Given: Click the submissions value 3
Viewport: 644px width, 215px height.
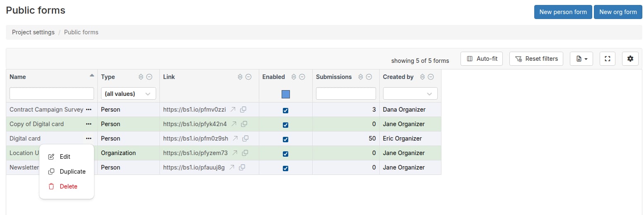Looking at the screenshot, I should (x=374, y=110).
